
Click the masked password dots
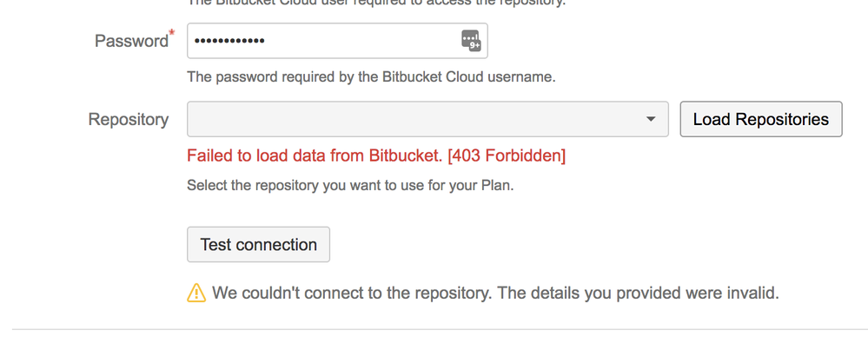[x=229, y=41]
